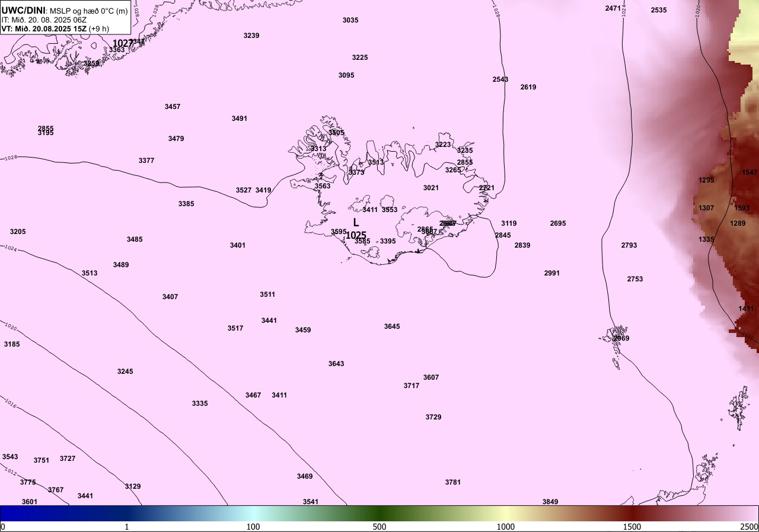
Task: Pick the 3645 value south of Iceland
Action: [x=392, y=326]
